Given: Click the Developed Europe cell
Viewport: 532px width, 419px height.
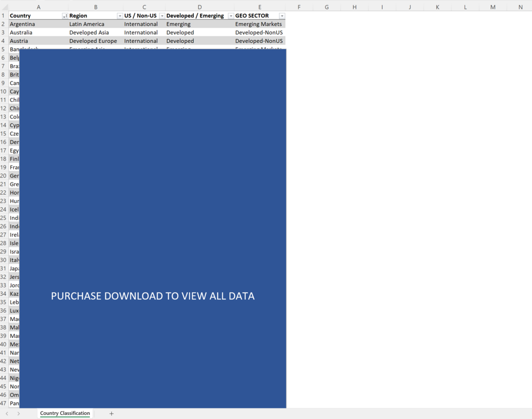Looking at the screenshot, I should pyautogui.click(x=96, y=41).
